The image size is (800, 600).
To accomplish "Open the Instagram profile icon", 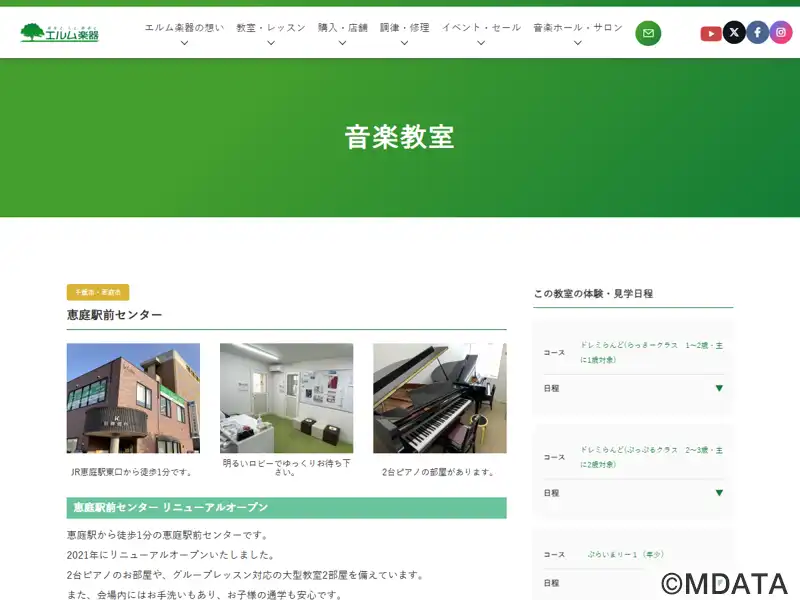I will (781, 33).
